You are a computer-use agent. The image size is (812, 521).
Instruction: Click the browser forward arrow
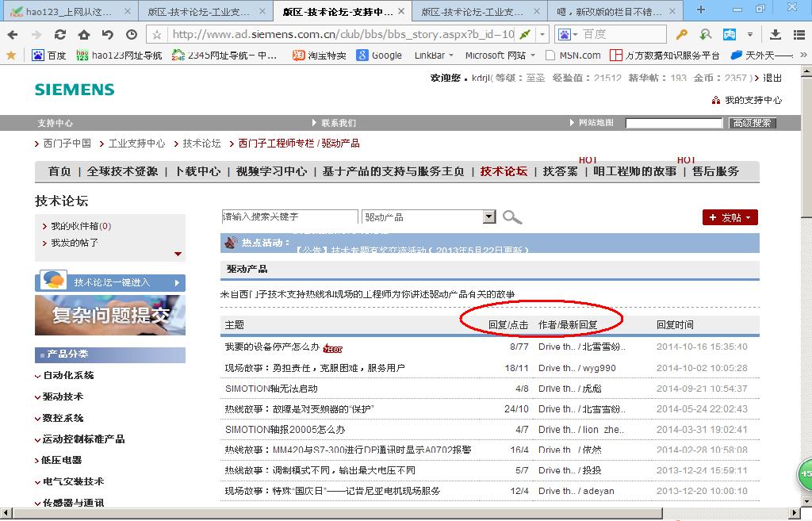coord(36,35)
